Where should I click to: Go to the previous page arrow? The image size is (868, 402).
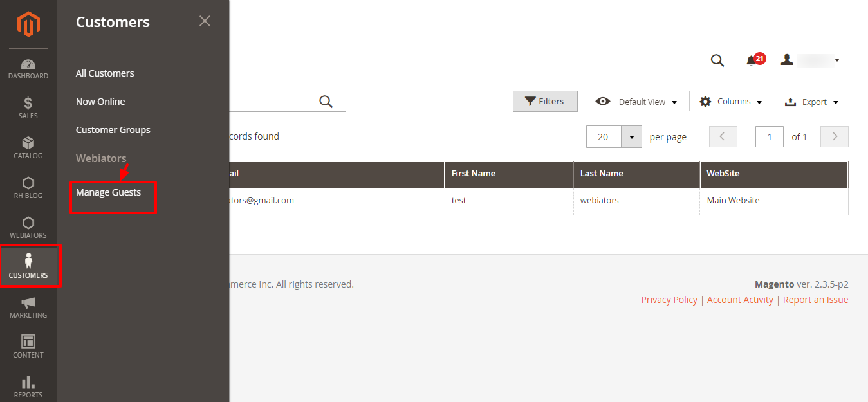pos(723,136)
